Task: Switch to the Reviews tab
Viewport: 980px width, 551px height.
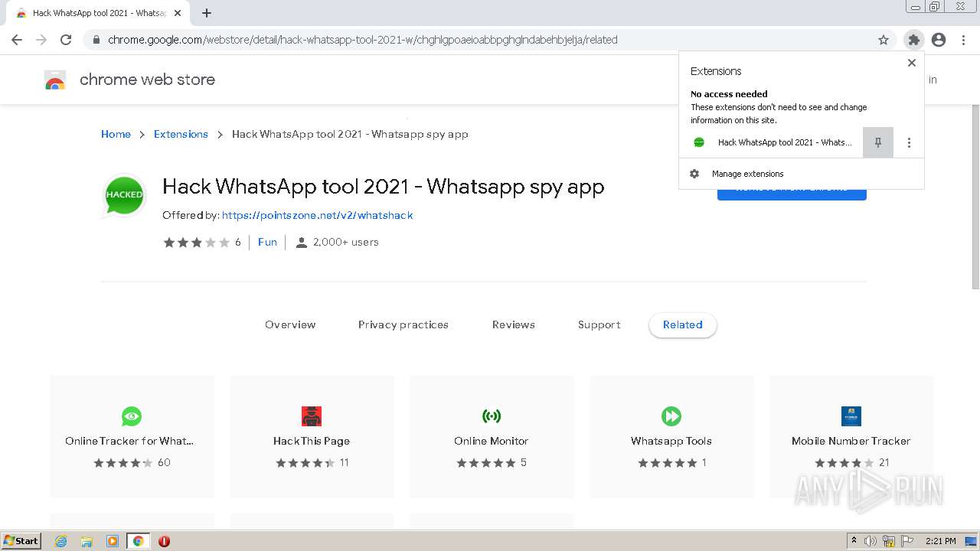Action: pyautogui.click(x=514, y=324)
